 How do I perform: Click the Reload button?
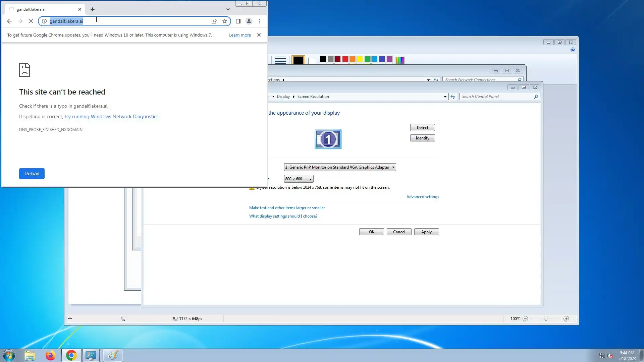tap(32, 174)
